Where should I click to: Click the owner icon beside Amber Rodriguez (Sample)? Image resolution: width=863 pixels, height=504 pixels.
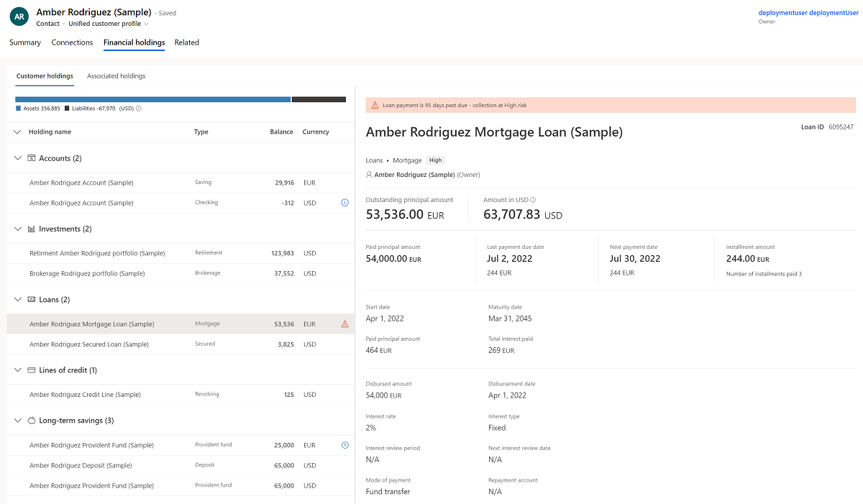[x=369, y=175]
